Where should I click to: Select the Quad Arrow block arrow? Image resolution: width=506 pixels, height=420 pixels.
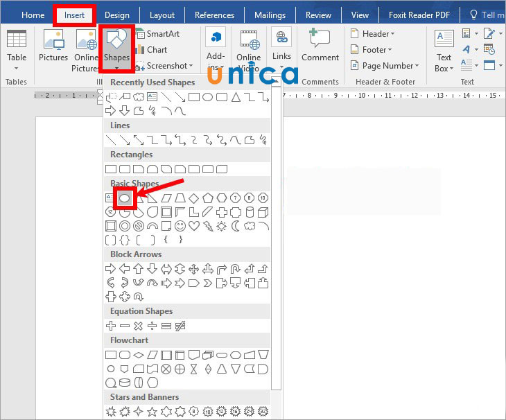(193, 269)
